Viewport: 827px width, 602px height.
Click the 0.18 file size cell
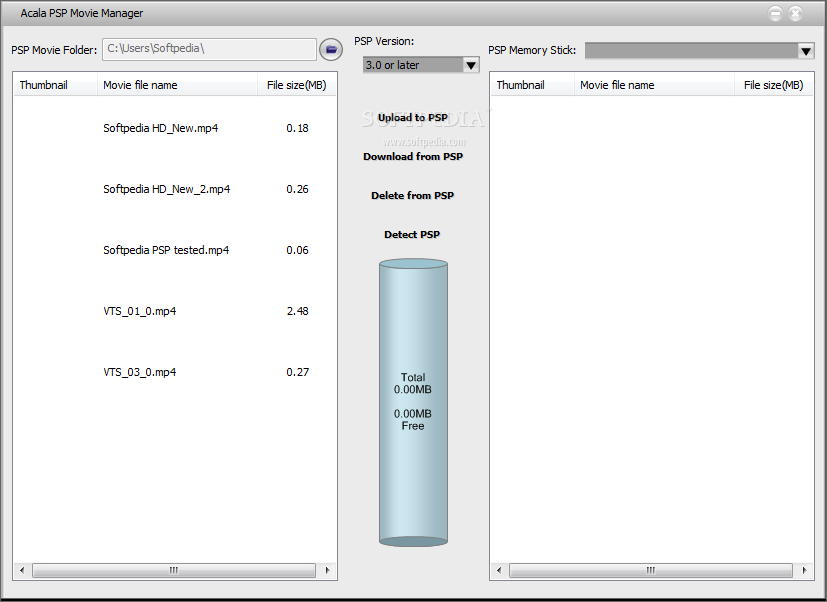tap(297, 128)
